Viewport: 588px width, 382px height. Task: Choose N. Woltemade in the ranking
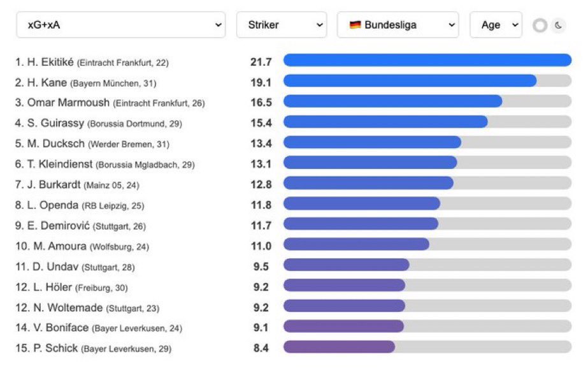(x=68, y=307)
